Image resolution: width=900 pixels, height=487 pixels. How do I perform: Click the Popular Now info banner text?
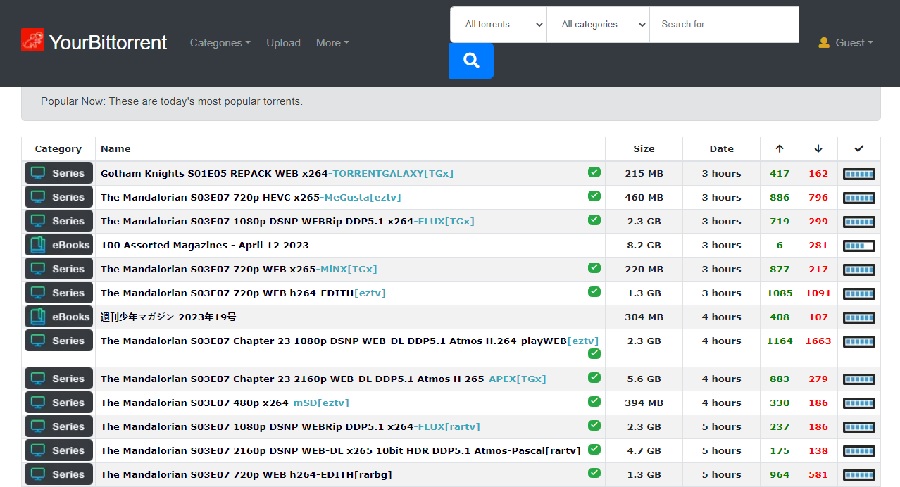pos(172,101)
